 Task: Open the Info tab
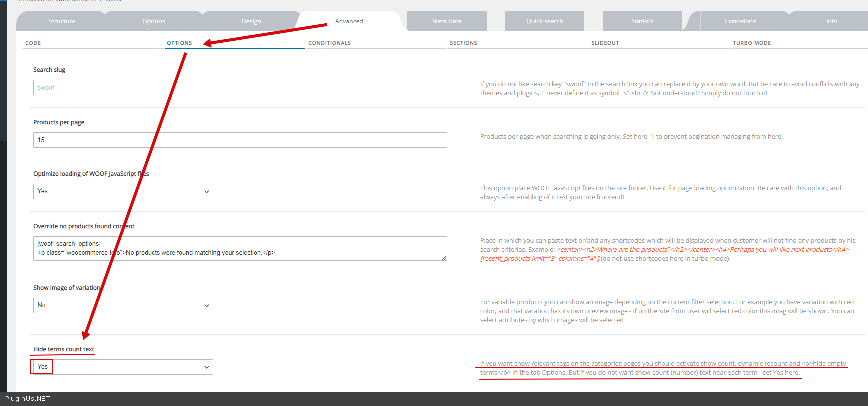point(831,21)
